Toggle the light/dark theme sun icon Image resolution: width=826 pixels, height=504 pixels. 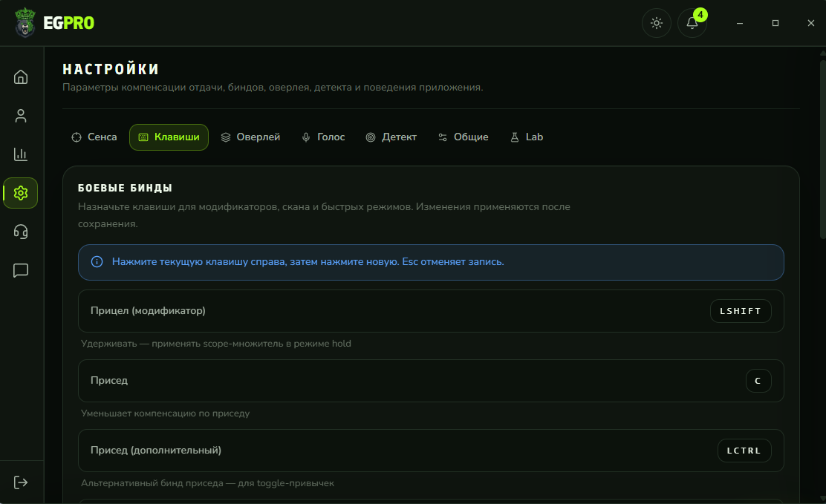tap(657, 23)
